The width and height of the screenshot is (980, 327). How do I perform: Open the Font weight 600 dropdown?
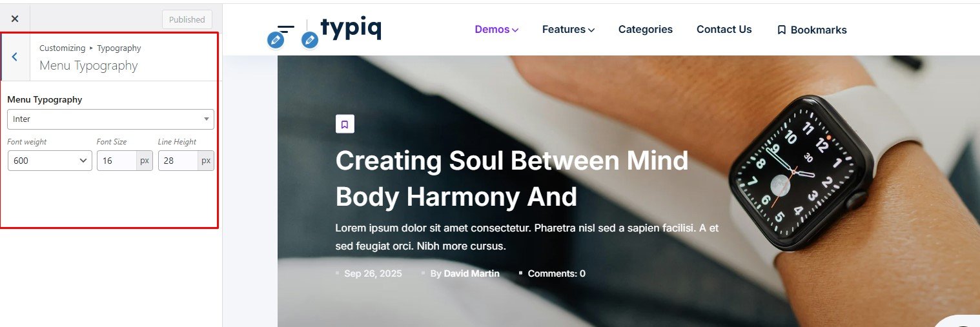click(50, 161)
